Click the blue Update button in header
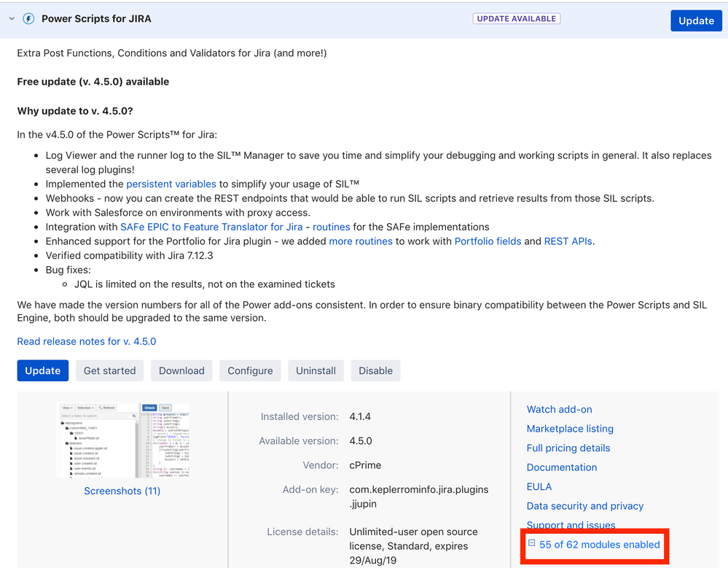 pos(696,21)
